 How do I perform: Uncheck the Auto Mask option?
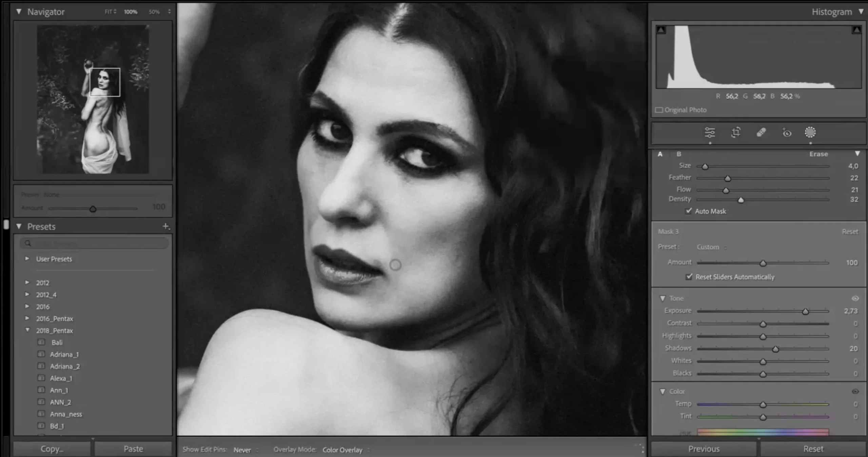pyautogui.click(x=689, y=211)
